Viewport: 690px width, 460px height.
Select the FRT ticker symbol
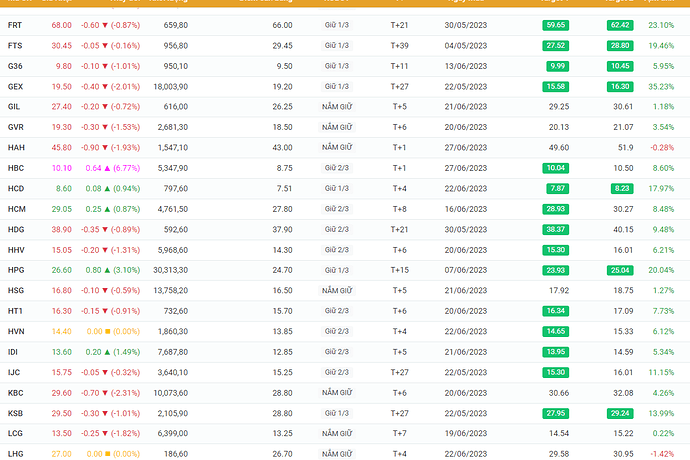[15, 25]
